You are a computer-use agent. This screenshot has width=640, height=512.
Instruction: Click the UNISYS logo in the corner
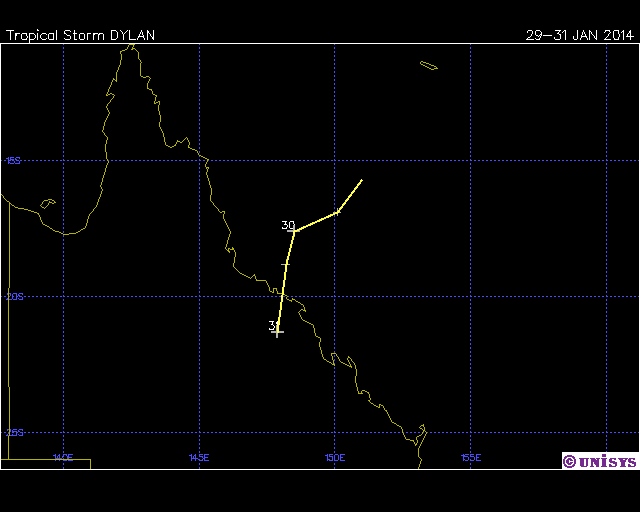click(x=598, y=461)
